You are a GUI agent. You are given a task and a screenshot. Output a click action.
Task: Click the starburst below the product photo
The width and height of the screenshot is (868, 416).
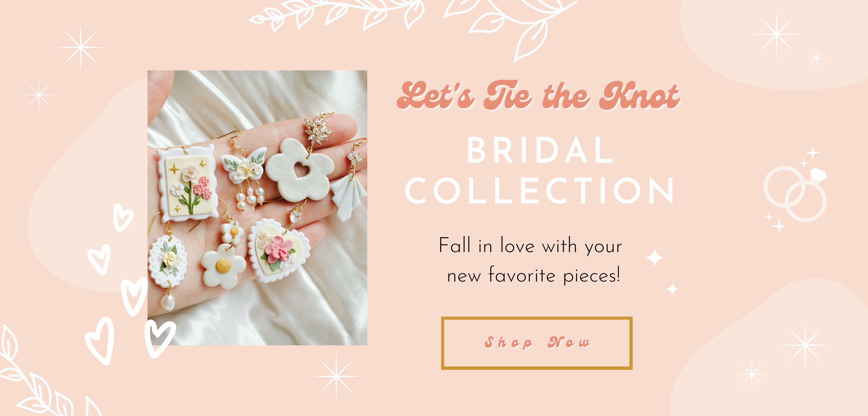336,376
